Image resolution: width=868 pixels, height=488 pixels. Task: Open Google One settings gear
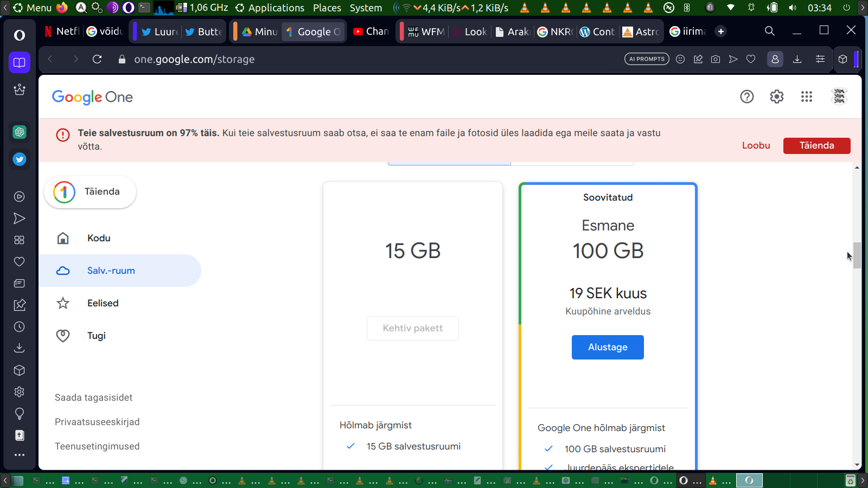click(x=777, y=97)
